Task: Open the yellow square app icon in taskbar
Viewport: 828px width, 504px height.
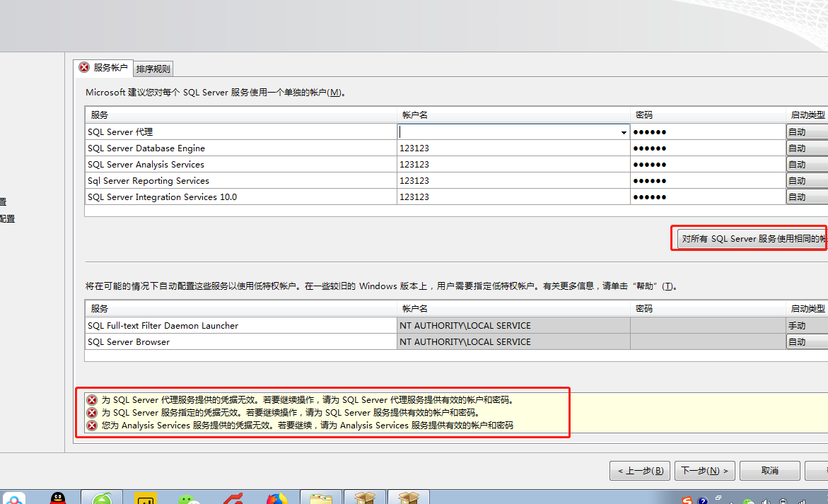Action: (145, 498)
